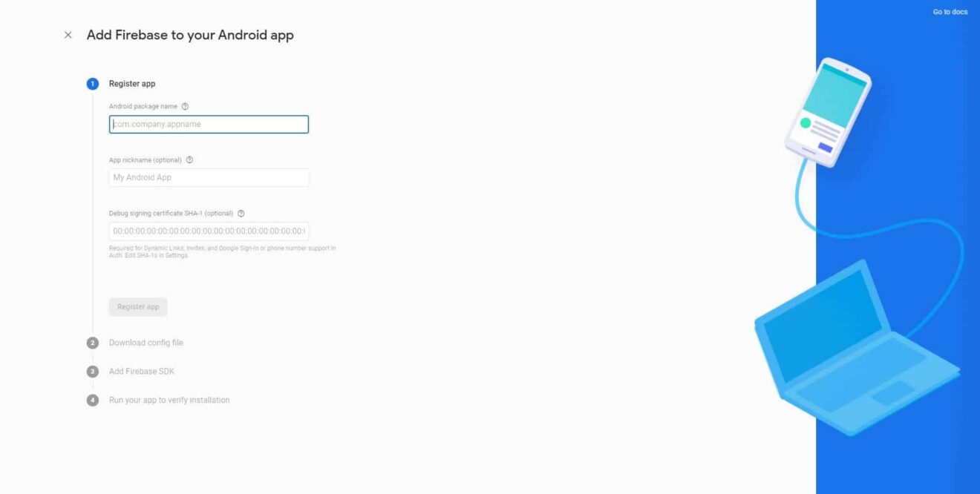Focus the App nickname input field
This screenshot has width=980, height=494.
tap(209, 178)
